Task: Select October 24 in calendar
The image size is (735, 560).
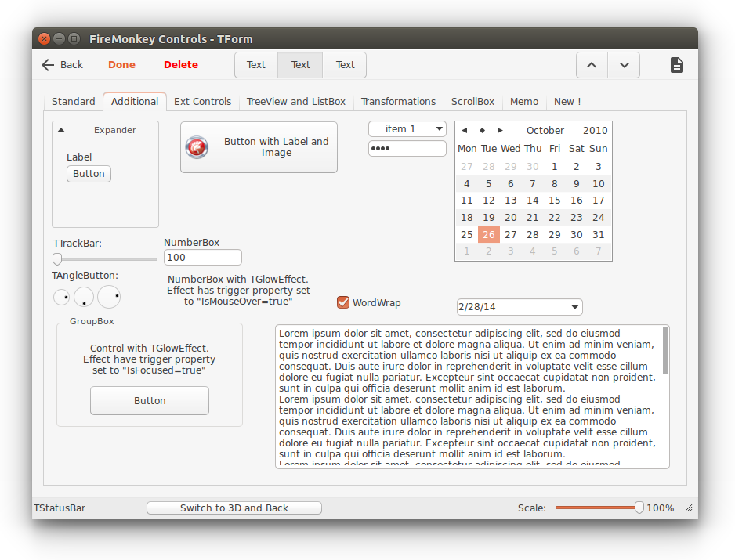Action: [598, 218]
